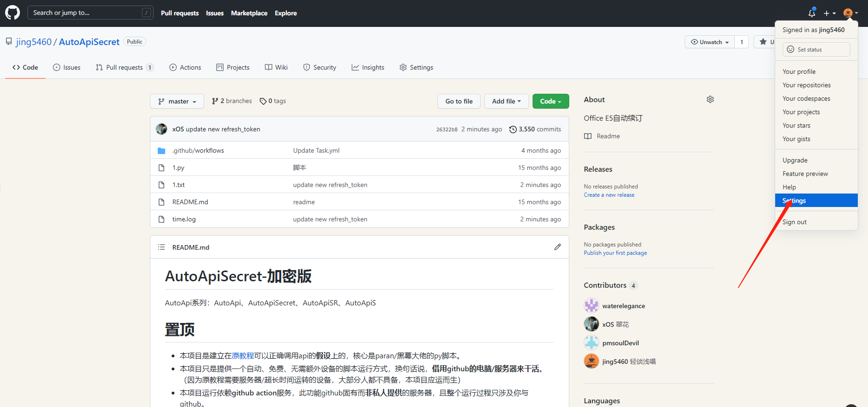This screenshot has width=868, height=407.
Task: Click the Contributors heading link
Action: click(x=611, y=285)
